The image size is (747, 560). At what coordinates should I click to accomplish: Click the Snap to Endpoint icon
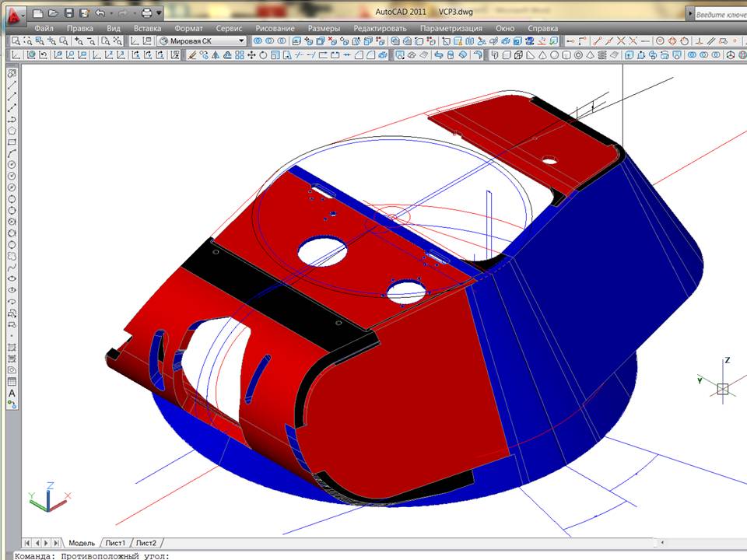(x=598, y=41)
